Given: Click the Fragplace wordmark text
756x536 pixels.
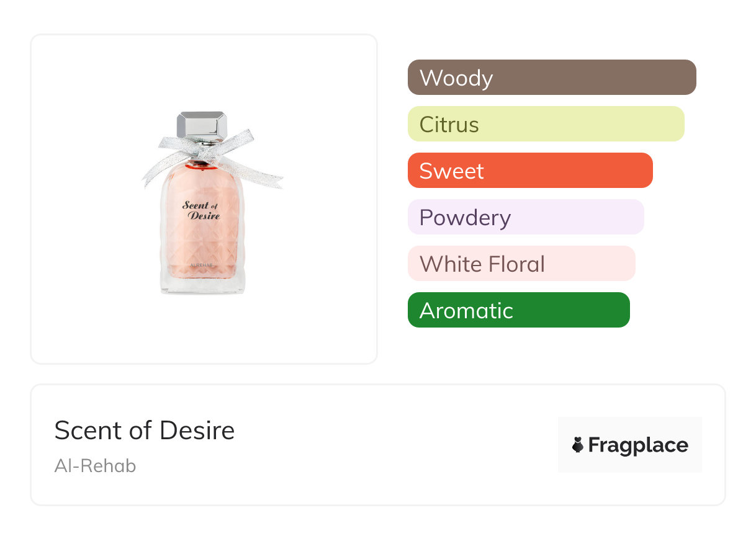Looking at the screenshot, I should click(638, 445).
